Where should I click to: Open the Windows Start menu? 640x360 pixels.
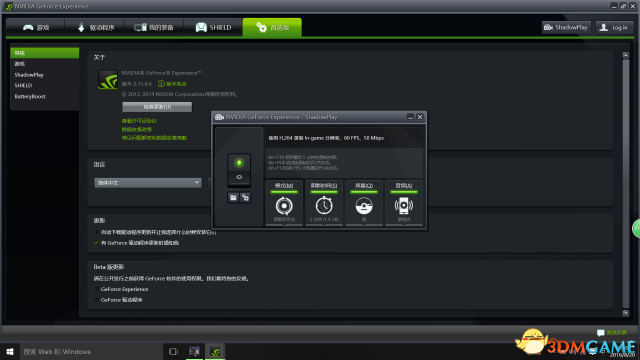(x=10, y=351)
